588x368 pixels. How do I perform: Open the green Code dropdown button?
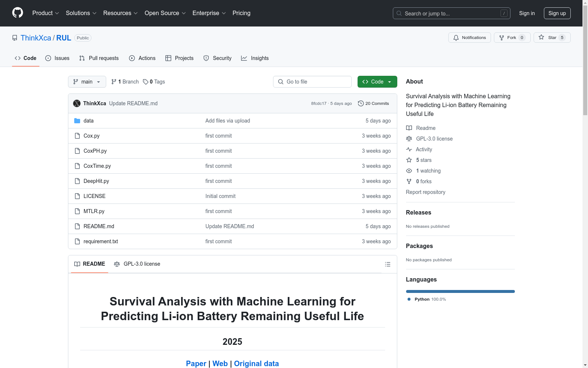pos(377,82)
